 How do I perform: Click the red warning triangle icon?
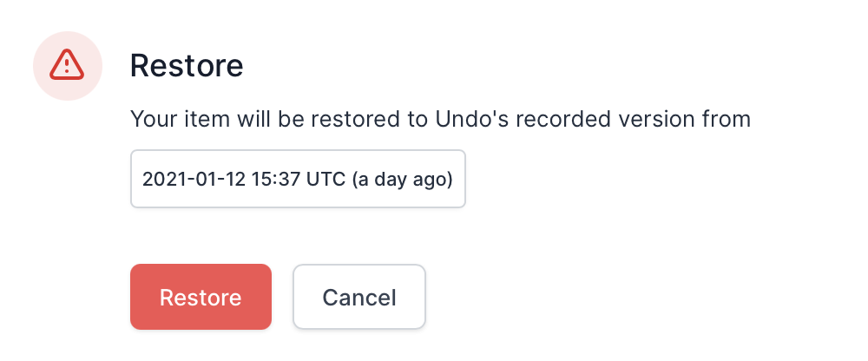pos(67,64)
